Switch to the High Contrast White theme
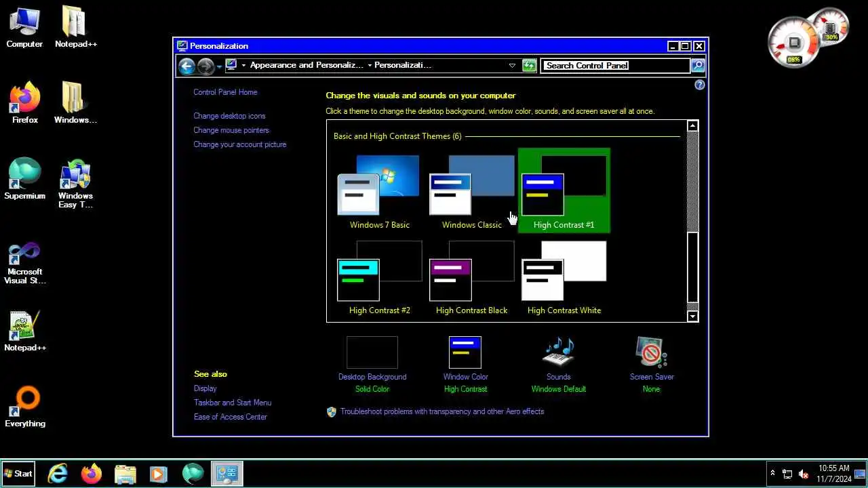868x488 pixels. pos(564,277)
